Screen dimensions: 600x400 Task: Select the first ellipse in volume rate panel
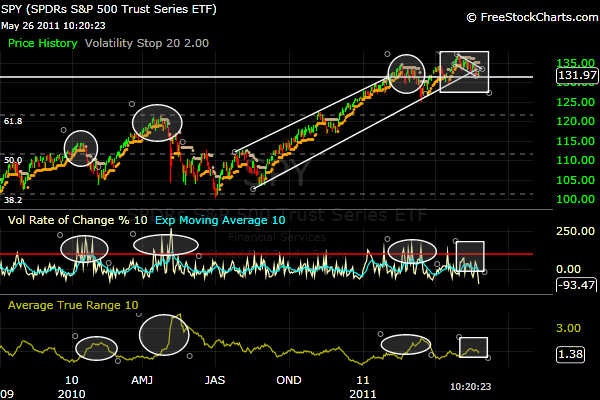coord(83,247)
